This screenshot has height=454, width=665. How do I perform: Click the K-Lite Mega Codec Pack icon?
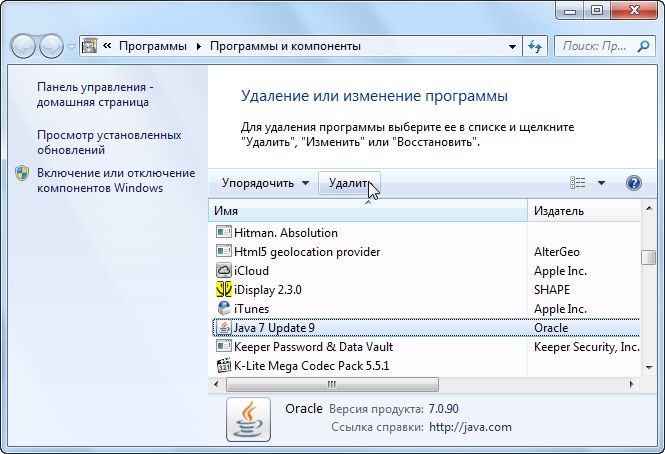(224, 366)
